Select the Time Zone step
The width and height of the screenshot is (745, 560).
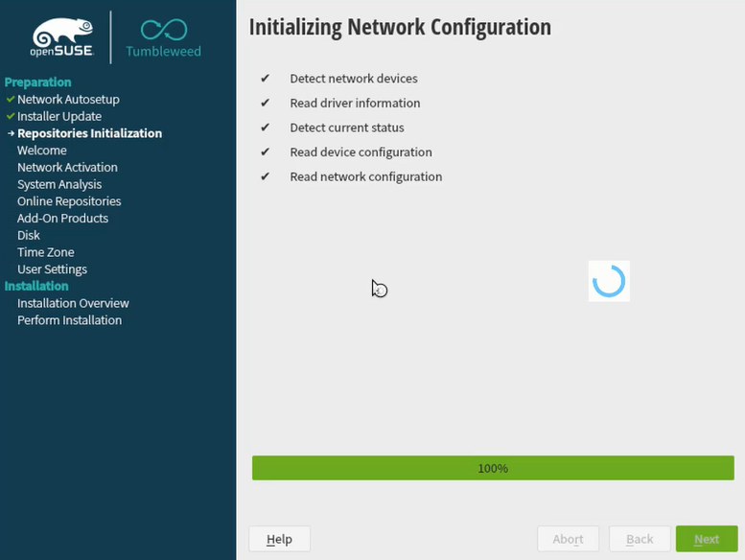(46, 252)
